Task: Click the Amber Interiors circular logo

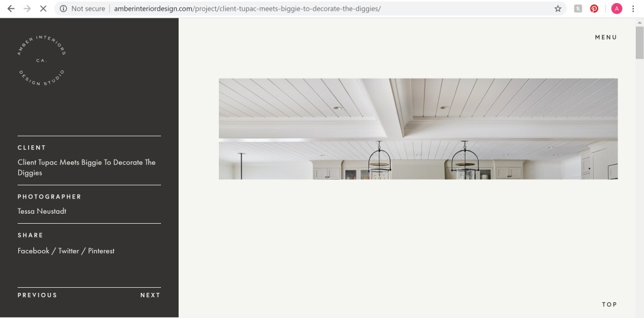Action: (42, 60)
